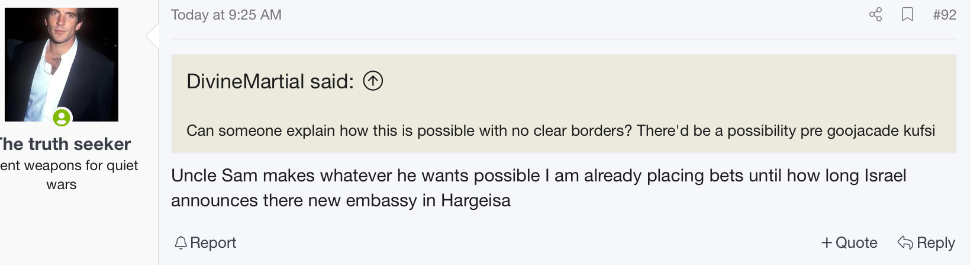Image resolution: width=980 pixels, height=265 pixels.
Task: Click the "Today at 9:25 AM" timestamp
Action: (x=226, y=15)
